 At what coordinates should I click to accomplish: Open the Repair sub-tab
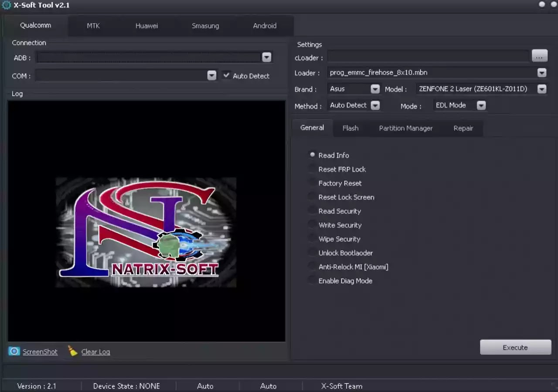click(x=463, y=128)
